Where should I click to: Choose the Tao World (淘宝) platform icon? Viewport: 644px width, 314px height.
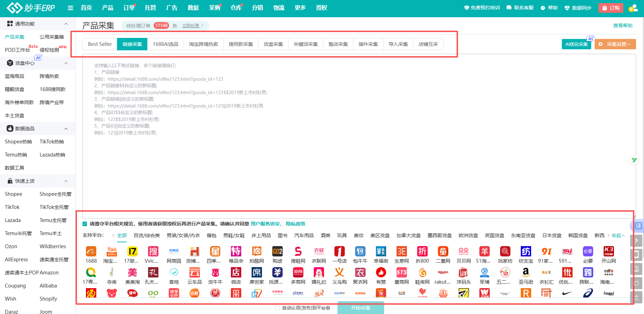coord(112,251)
